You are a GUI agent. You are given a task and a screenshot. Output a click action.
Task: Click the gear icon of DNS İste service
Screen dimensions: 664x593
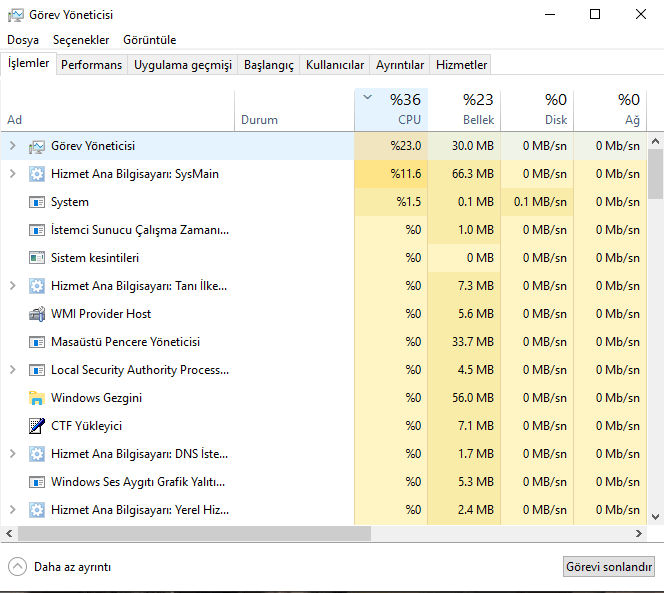tap(37, 454)
